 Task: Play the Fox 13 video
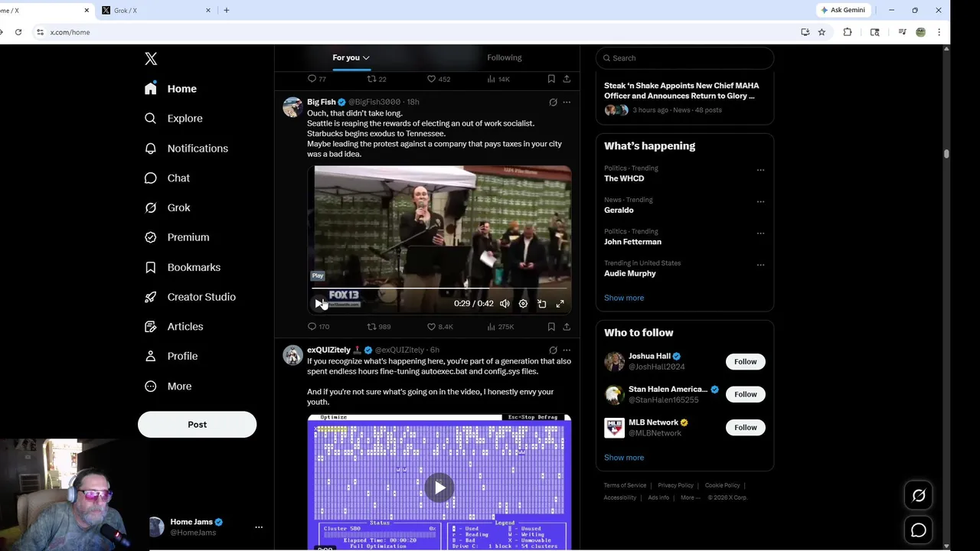click(x=318, y=304)
